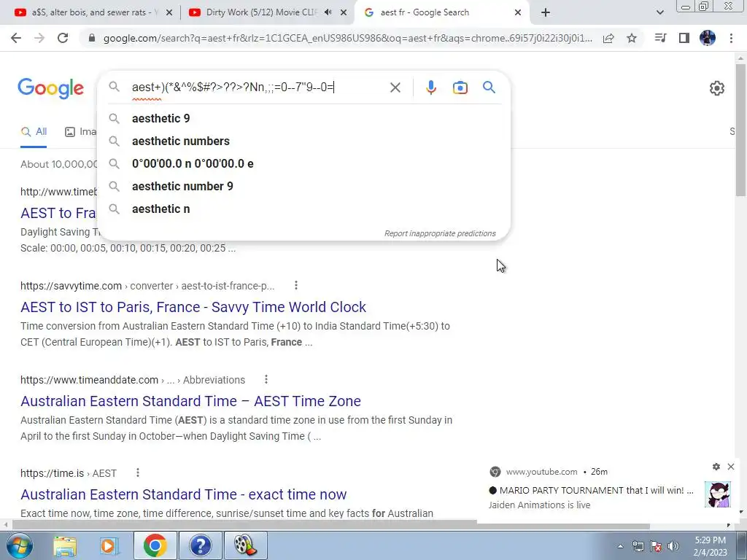Share this page via the address bar icon

click(608, 38)
